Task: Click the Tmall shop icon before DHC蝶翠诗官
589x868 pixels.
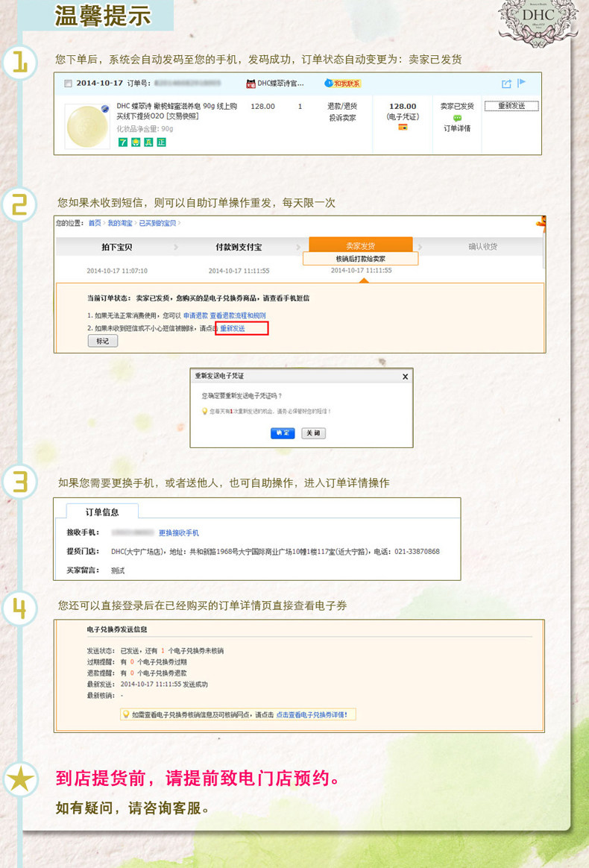Action: tap(251, 84)
